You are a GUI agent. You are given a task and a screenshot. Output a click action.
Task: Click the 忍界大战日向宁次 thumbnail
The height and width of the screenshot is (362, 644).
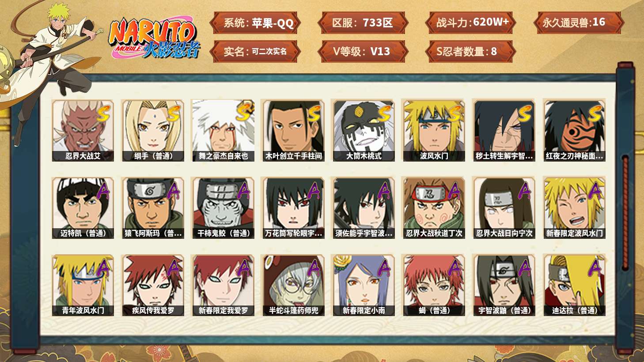(504, 208)
